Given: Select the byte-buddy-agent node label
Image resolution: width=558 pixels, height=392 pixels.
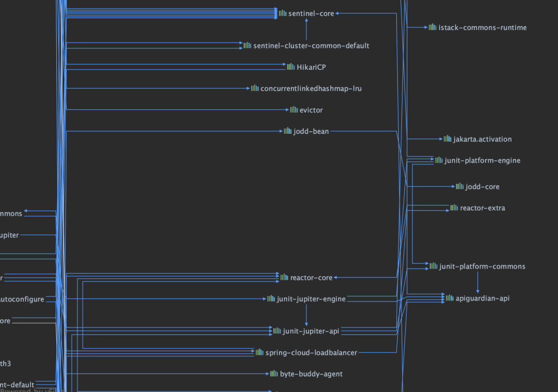Looking at the screenshot, I should (311, 374).
